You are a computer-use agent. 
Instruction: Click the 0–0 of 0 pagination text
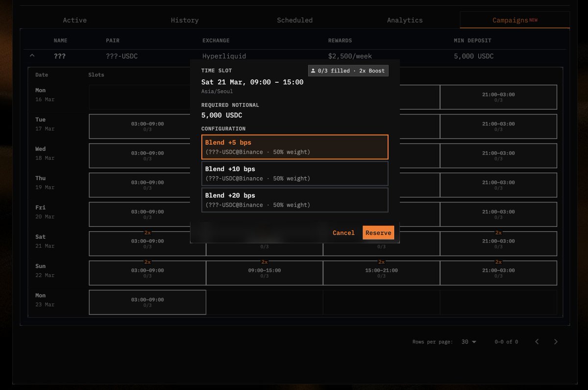pos(506,342)
